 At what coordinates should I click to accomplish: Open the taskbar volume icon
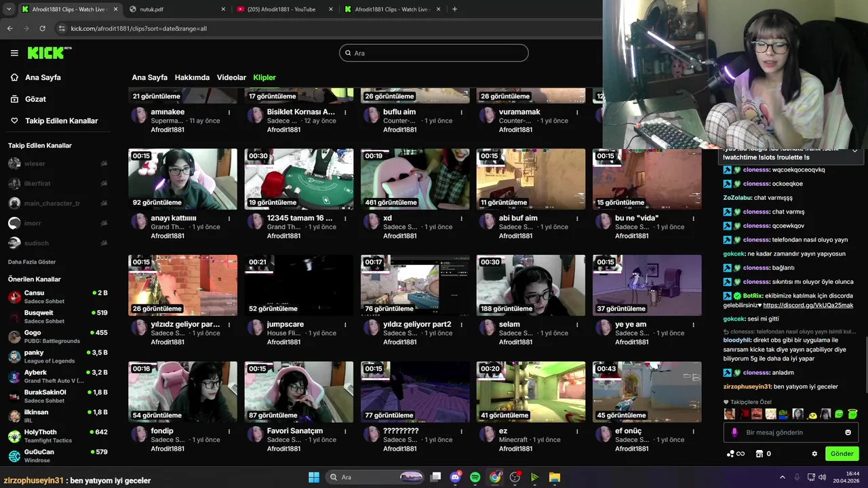(x=822, y=477)
